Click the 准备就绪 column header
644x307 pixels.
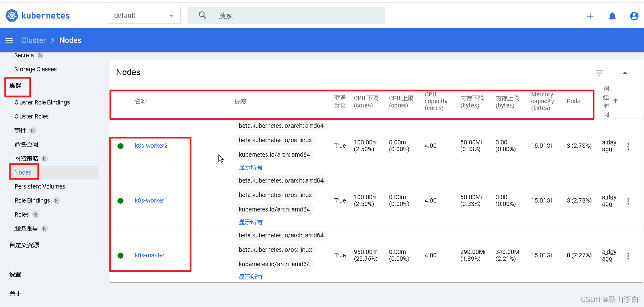click(x=340, y=101)
